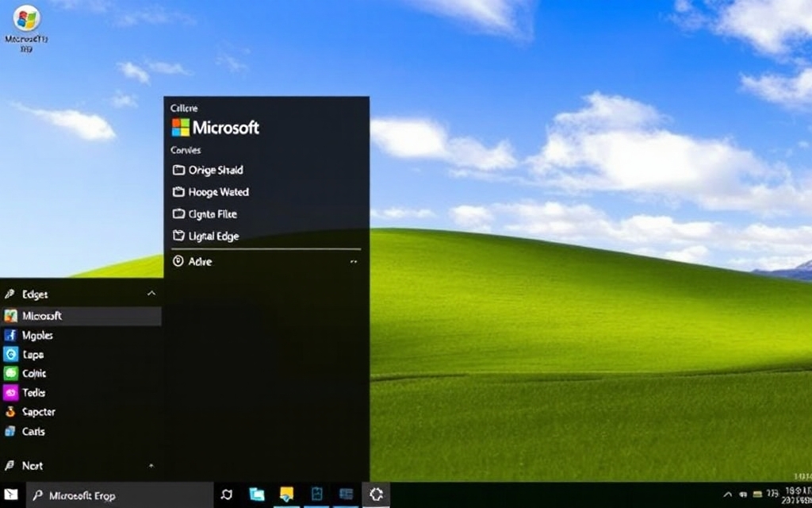Open the circular arrows icon beside search box
Screen dimensions: 812x508
coord(227,495)
